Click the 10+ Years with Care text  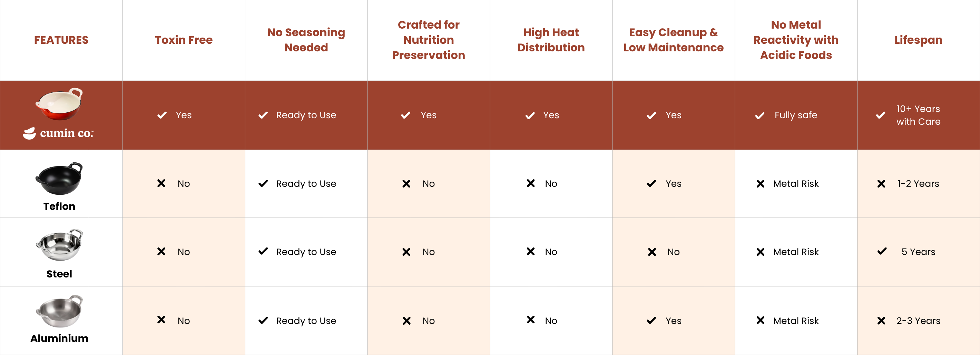tap(918, 115)
